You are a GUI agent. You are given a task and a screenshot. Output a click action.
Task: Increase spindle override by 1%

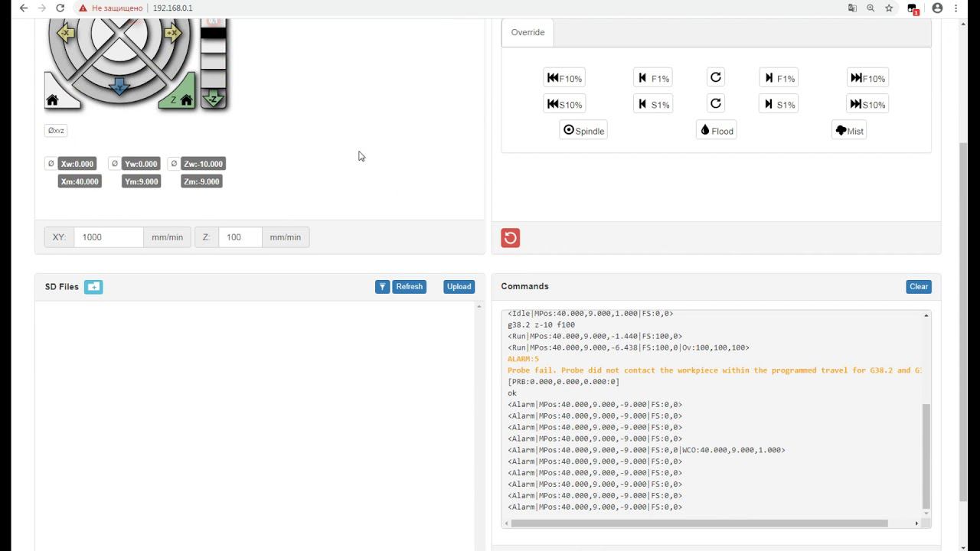coord(779,104)
